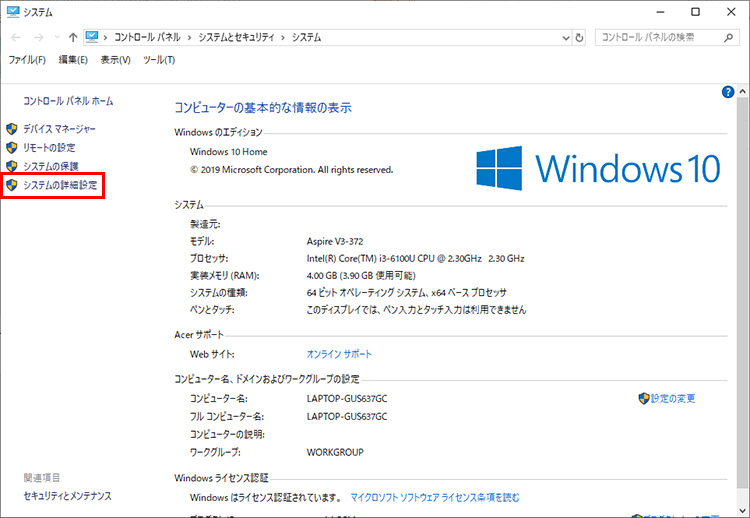Open the 表示(V) menu

pos(115,60)
